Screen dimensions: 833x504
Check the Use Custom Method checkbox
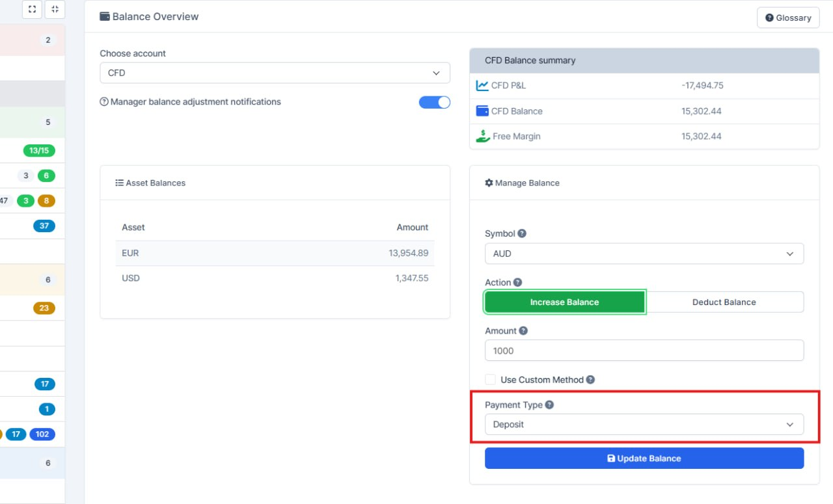pos(490,379)
